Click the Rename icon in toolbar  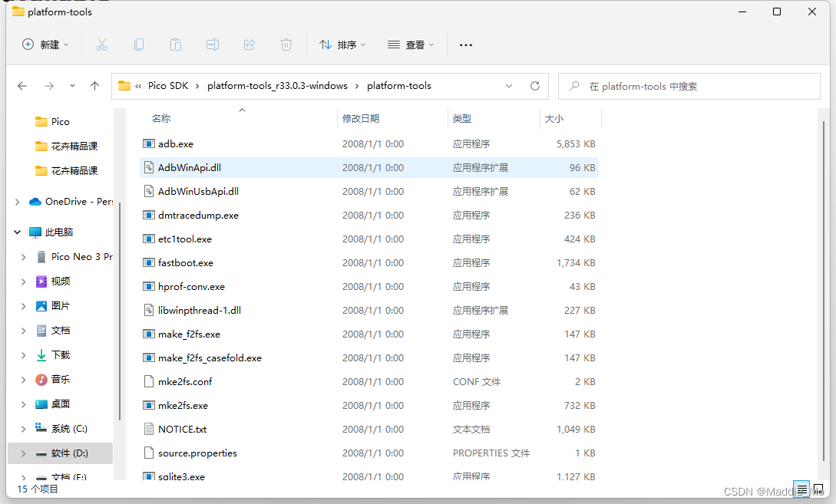(x=212, y=44)
